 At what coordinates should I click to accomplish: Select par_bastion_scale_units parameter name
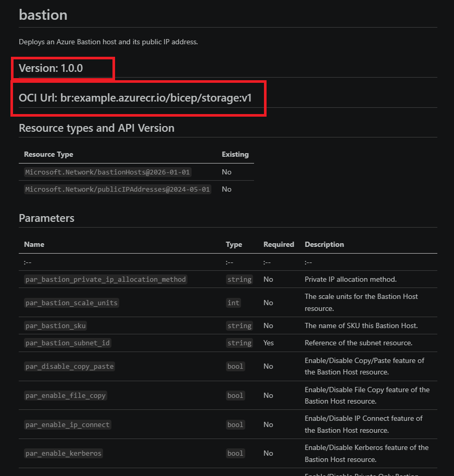coord(71,303)
